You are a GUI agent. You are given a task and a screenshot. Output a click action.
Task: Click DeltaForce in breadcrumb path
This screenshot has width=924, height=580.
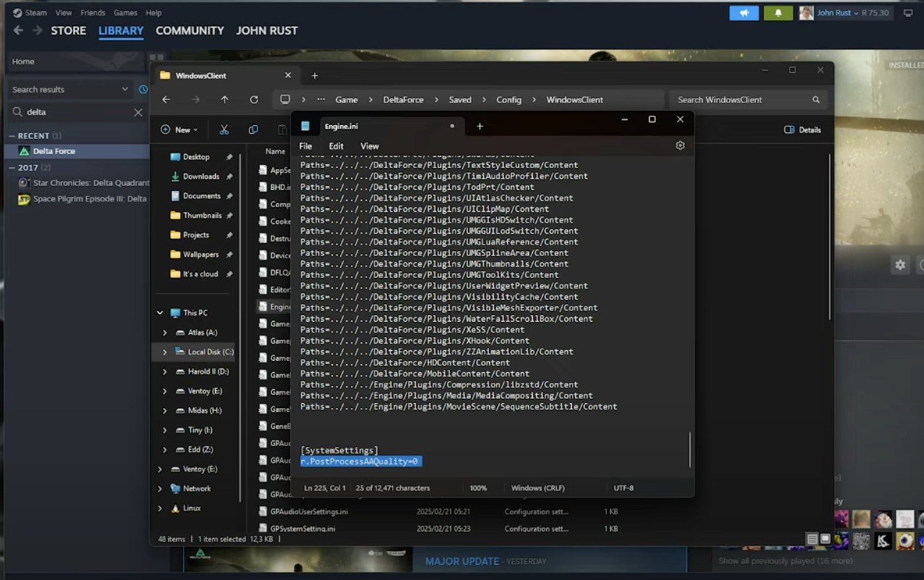(x=403, y=100)
